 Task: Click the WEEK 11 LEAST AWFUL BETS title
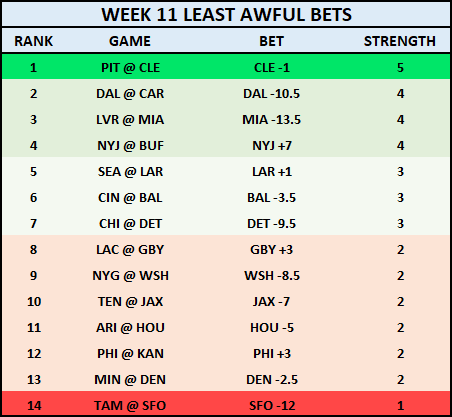226,15
